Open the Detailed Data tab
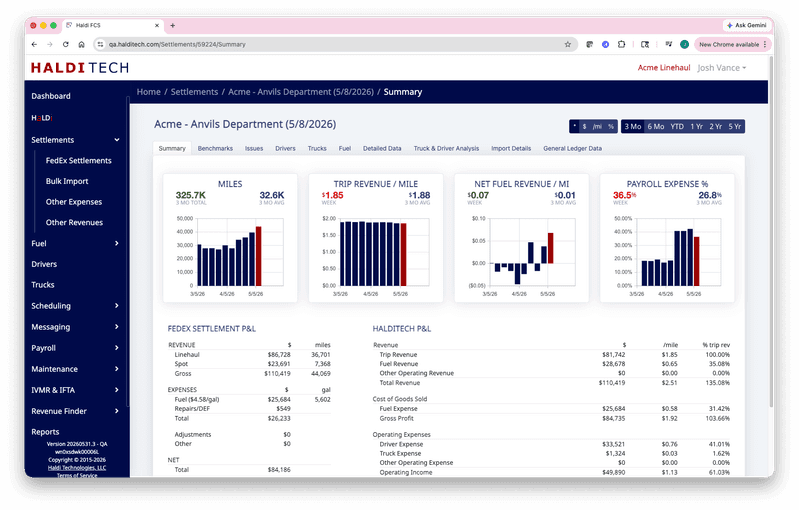 [x=382, y=148]
